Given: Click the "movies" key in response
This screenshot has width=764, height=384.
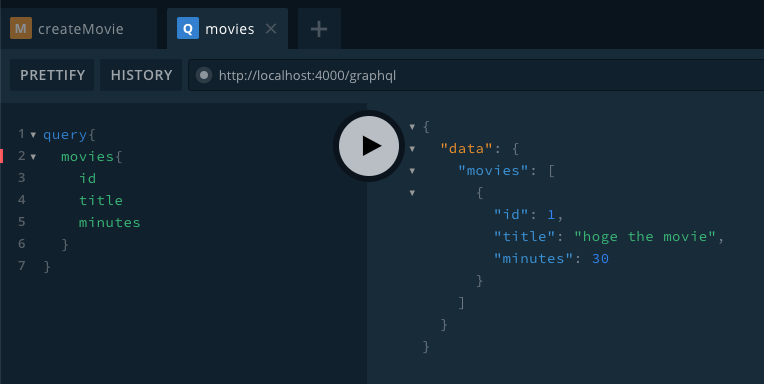Looking at the screenshot, I should 494,170.
